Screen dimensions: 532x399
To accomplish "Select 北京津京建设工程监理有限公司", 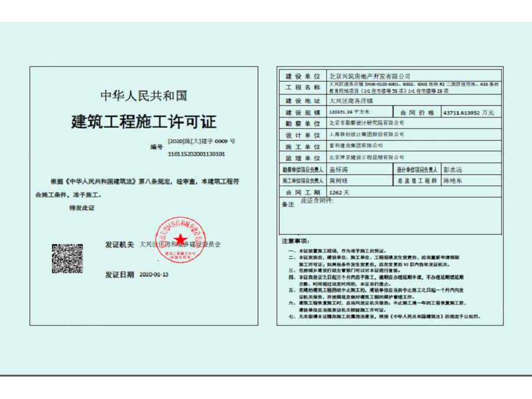I will (366, 157).
